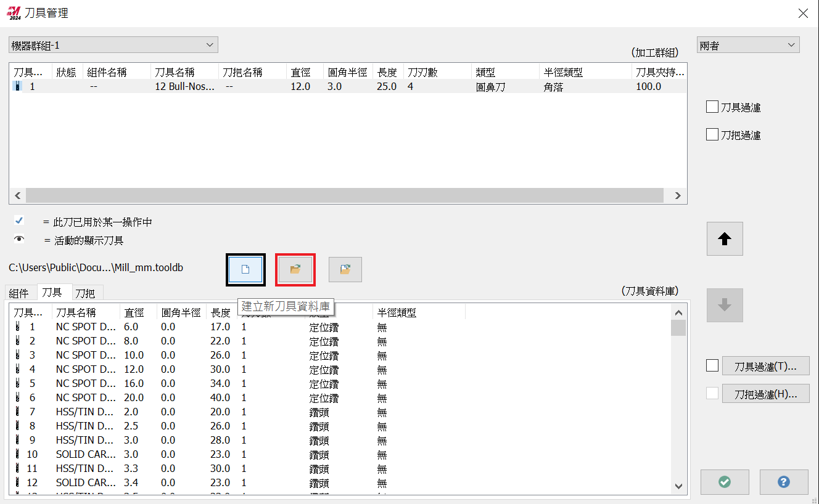
Task: Click the Mastercam 2024 logo in title bar
Action: [14, 13]
